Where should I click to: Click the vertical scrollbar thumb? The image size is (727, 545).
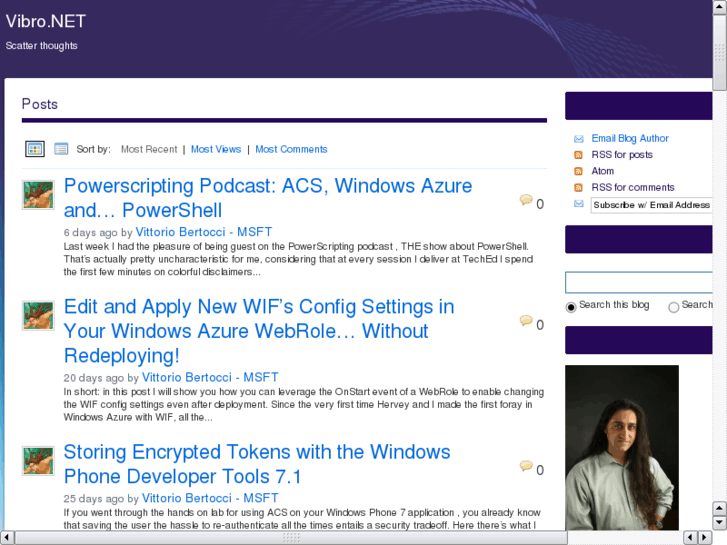click(x=720, y=53)
